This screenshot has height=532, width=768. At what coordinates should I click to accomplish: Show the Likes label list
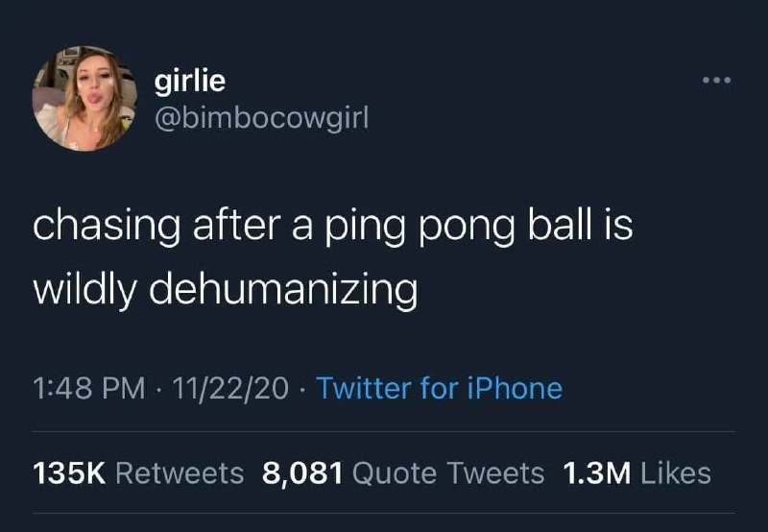[x=676, y=473]
